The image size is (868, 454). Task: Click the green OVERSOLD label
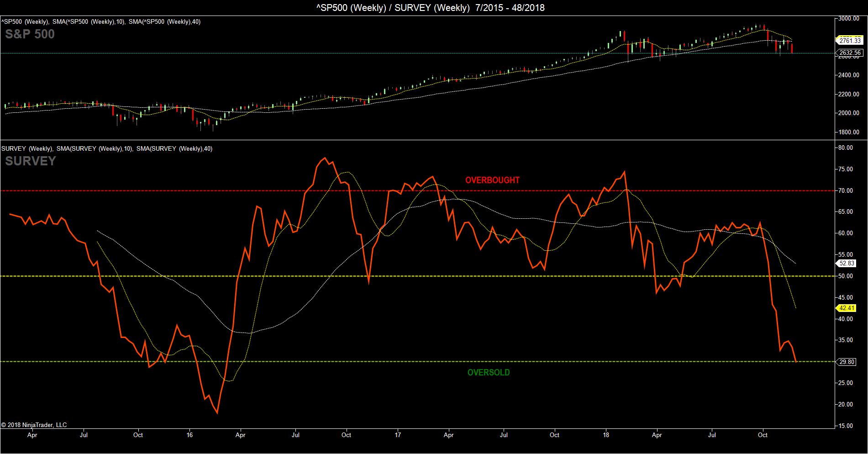(x=489, y=372)
